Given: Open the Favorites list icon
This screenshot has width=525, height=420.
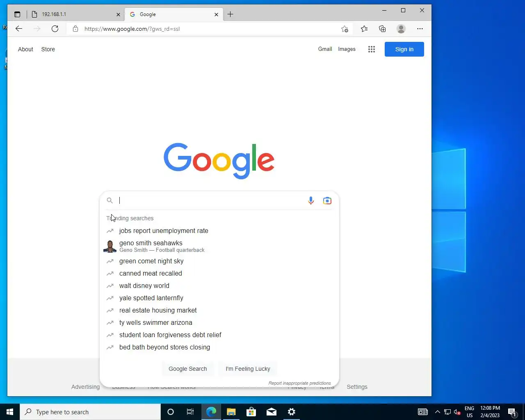Looking at the screenshot, I should point(364,29).
